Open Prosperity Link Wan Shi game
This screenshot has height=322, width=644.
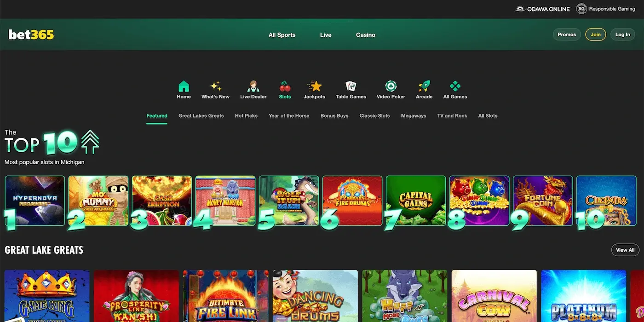pos(136,296)
